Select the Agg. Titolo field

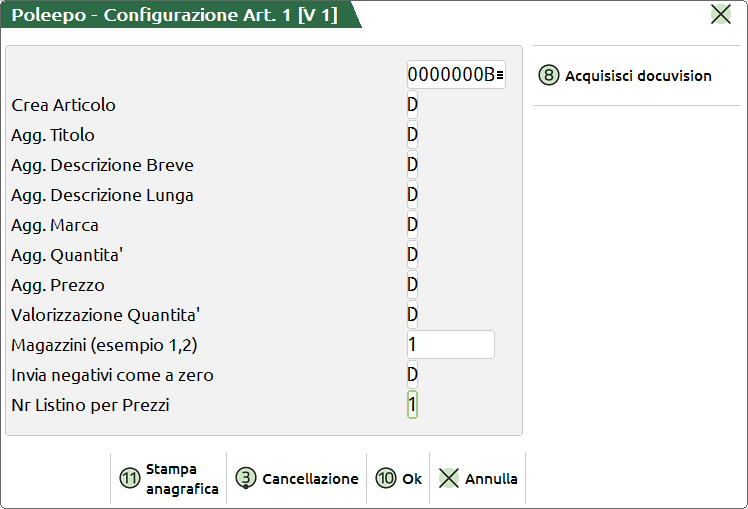point(412,135)
